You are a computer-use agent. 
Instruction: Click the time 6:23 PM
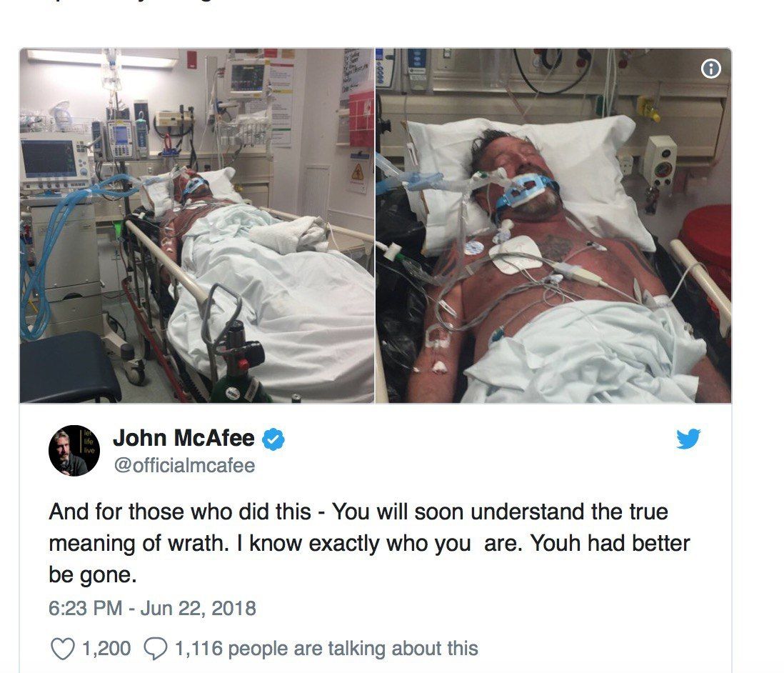[86, 609]
